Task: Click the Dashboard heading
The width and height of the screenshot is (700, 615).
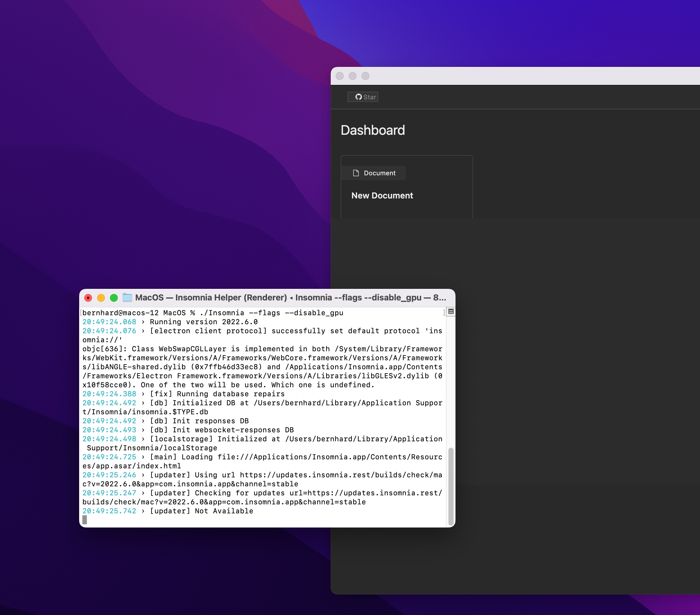Action: point(373,130)
